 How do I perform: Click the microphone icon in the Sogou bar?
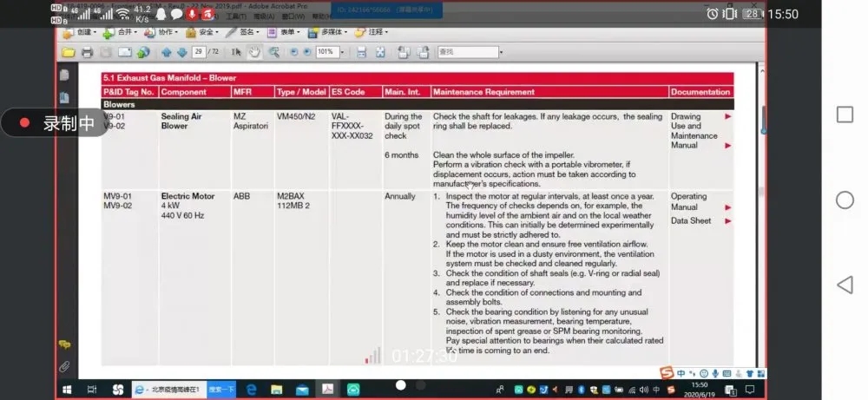(715, 373)
